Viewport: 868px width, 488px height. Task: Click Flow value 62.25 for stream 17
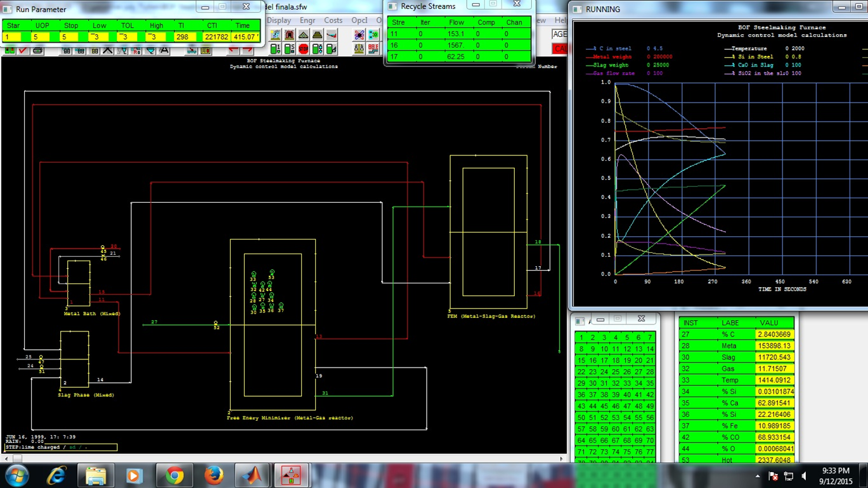pyautogui.click(x=456, y=57)
